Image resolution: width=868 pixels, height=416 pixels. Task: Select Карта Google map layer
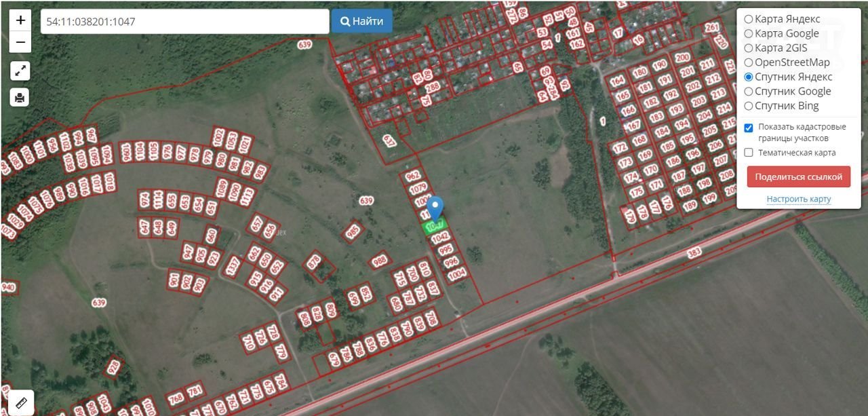click(749, 33)
